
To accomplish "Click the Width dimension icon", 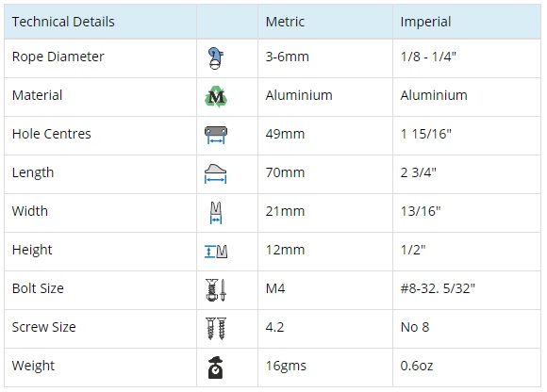I will pos(216,213).
